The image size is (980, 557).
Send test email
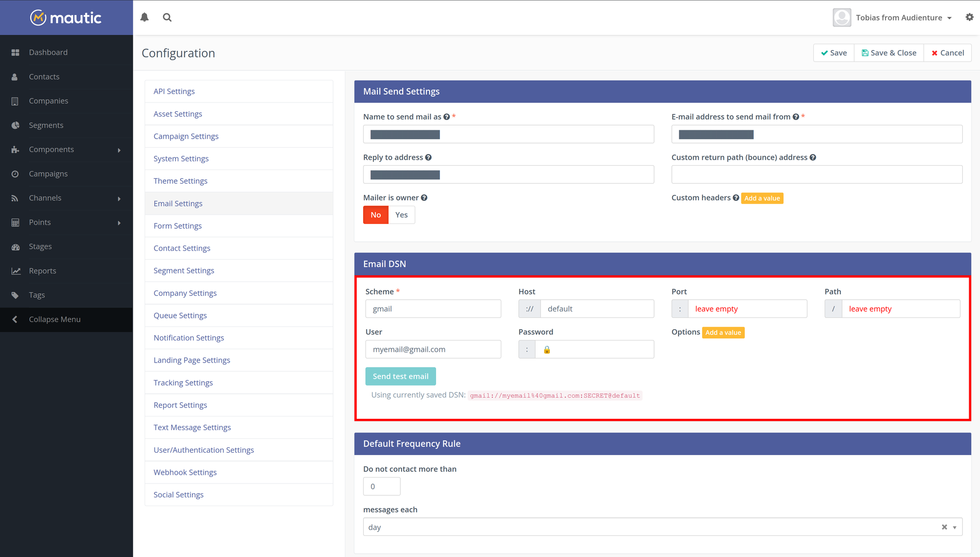[x=400, y=376]
